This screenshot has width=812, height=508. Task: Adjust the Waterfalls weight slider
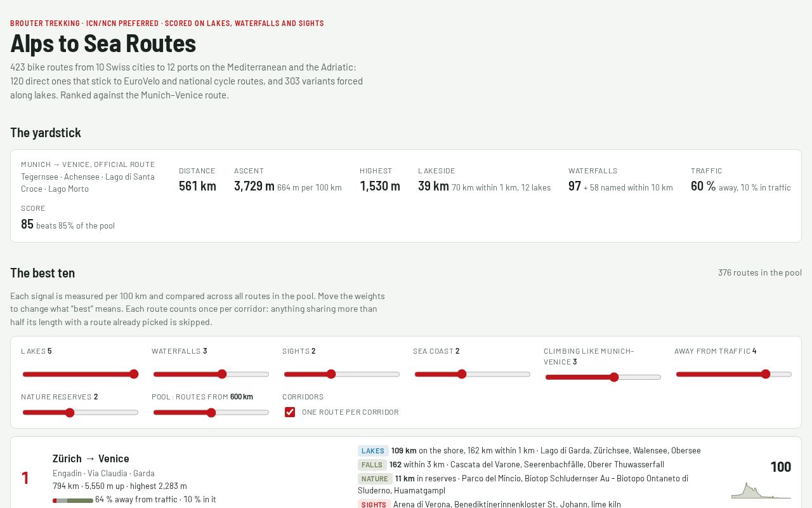tap(211, 374)
